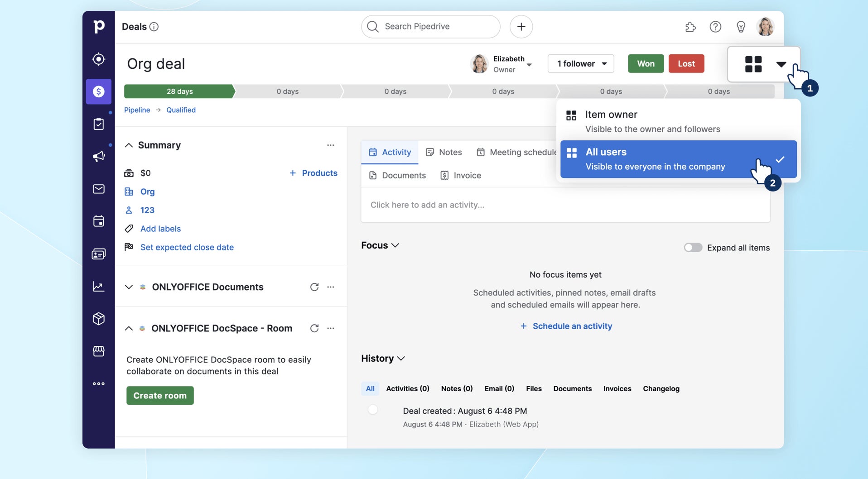Click the add an activity input box
Viewport: 868px width, 479px height.
click(565, 205)
